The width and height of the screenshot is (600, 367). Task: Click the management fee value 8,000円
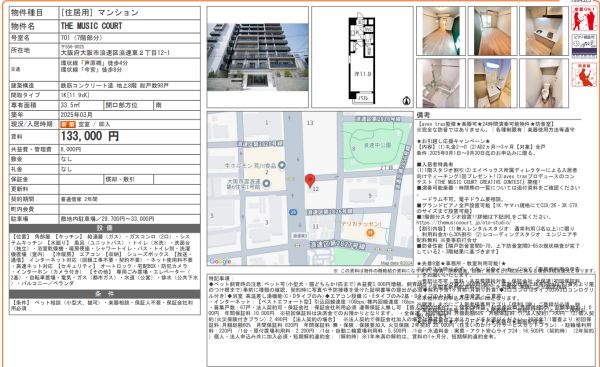(x=71, y=149)
